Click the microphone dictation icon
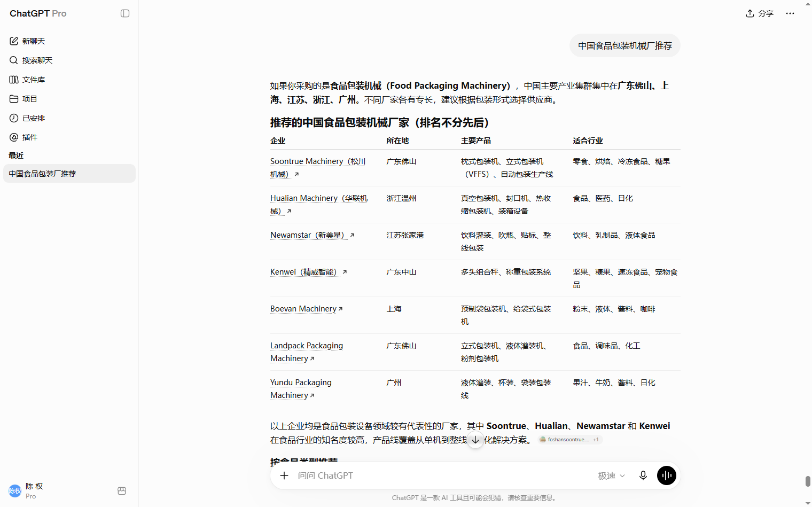Image resolution: width=812 pixels, height=507 pixels. point(643,475)
